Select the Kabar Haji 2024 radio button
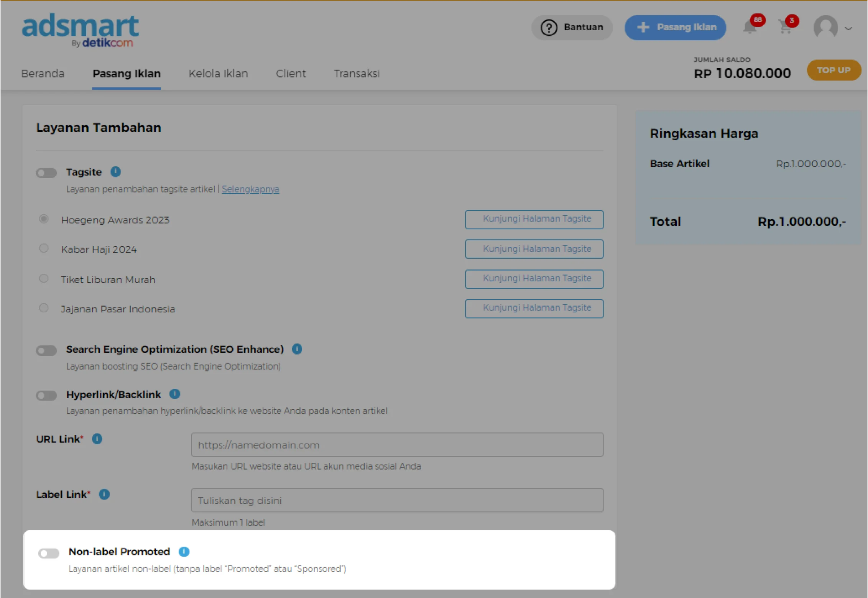The height and width of the screenshot is (598, 868). click(x=44, y=249)
